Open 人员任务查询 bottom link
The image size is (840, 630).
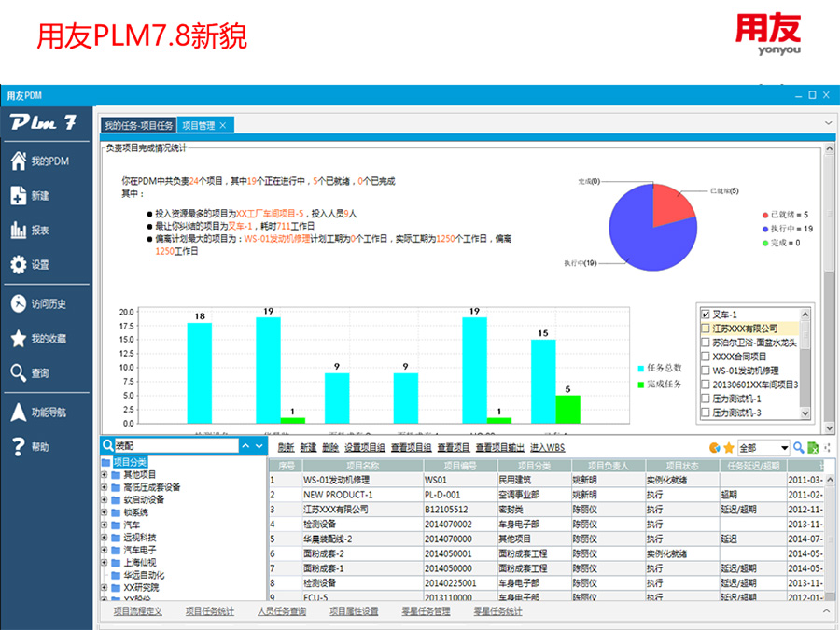pos(282,611)
